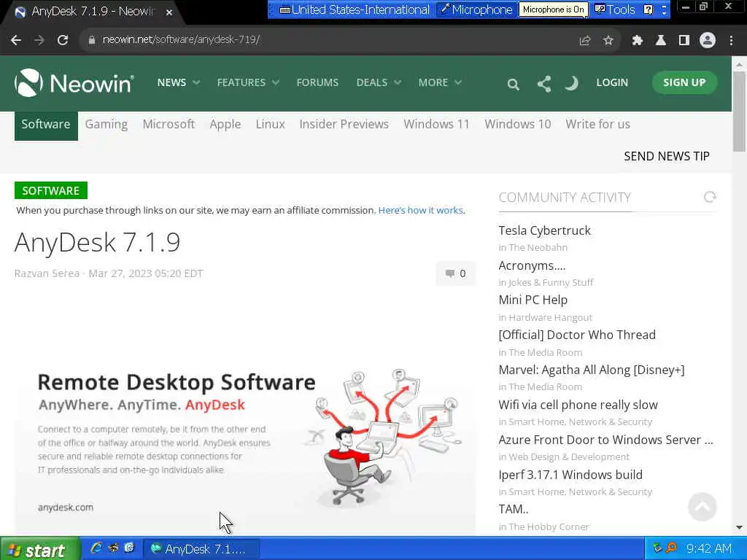The image size is (747, 560).
Task: Expand the MORE dropdown menu
Action: pos(440,82)
